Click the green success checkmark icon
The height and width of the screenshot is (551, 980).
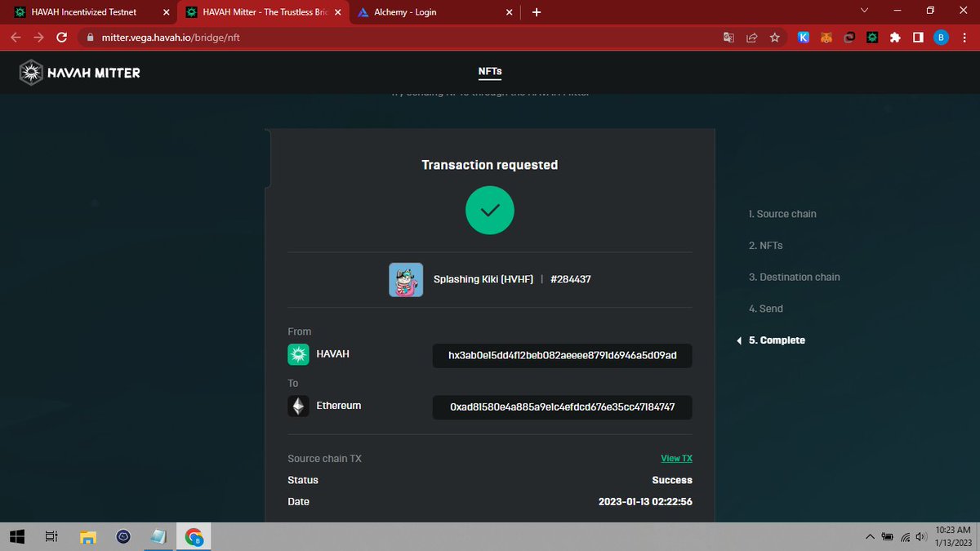pyautogui.click(x=490, y=210)
